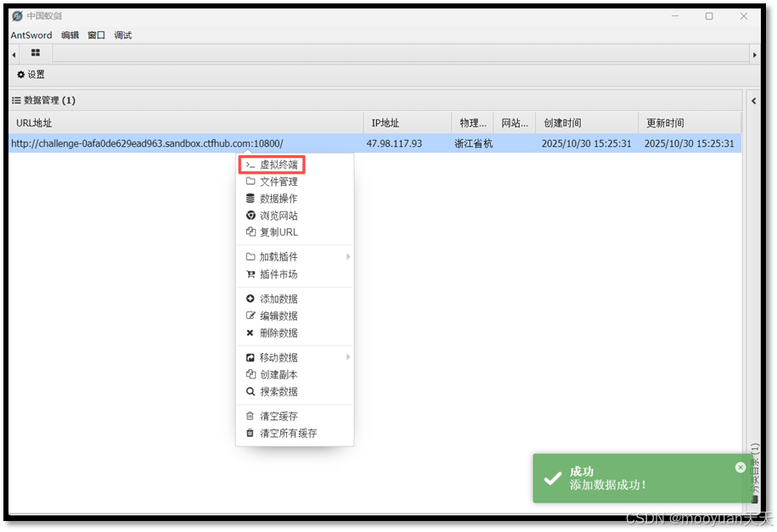Click the trash icon beside 清空缓存
This screenshot has width=777, height=532.
251,416
